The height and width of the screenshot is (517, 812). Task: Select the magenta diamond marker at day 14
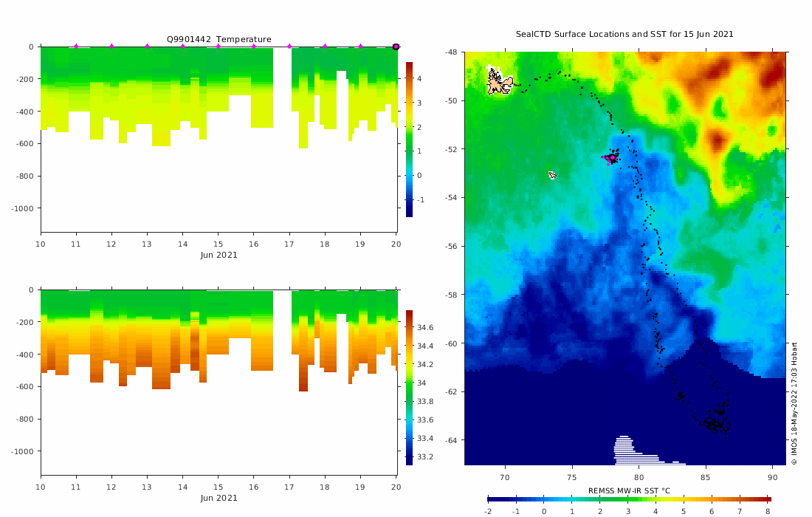tap(183, 47)
